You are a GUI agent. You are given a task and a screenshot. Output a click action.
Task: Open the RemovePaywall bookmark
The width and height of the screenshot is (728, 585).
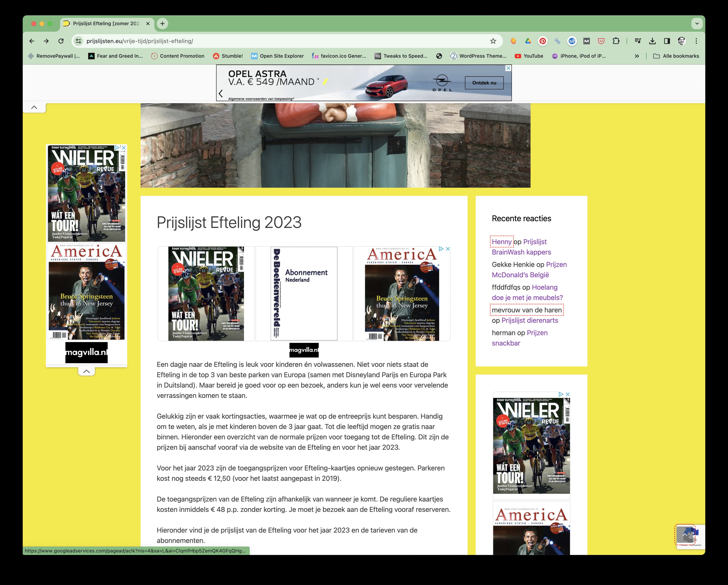coord(54,56)
